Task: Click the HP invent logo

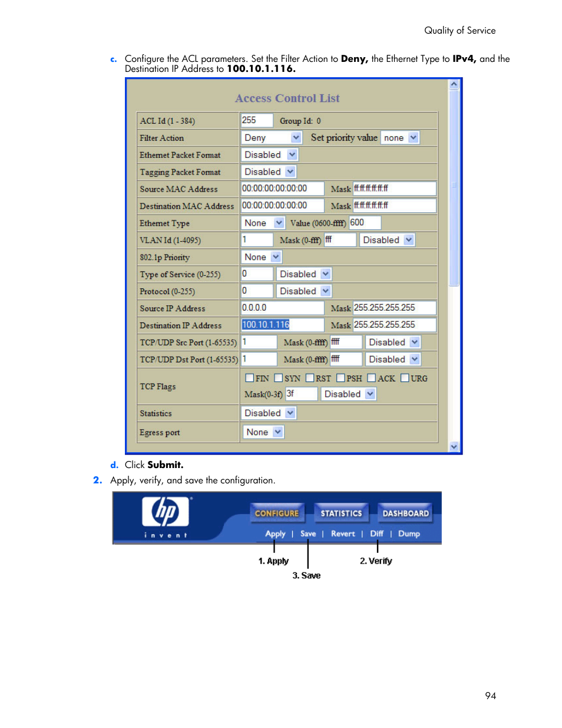Action: tap(166, 516)
